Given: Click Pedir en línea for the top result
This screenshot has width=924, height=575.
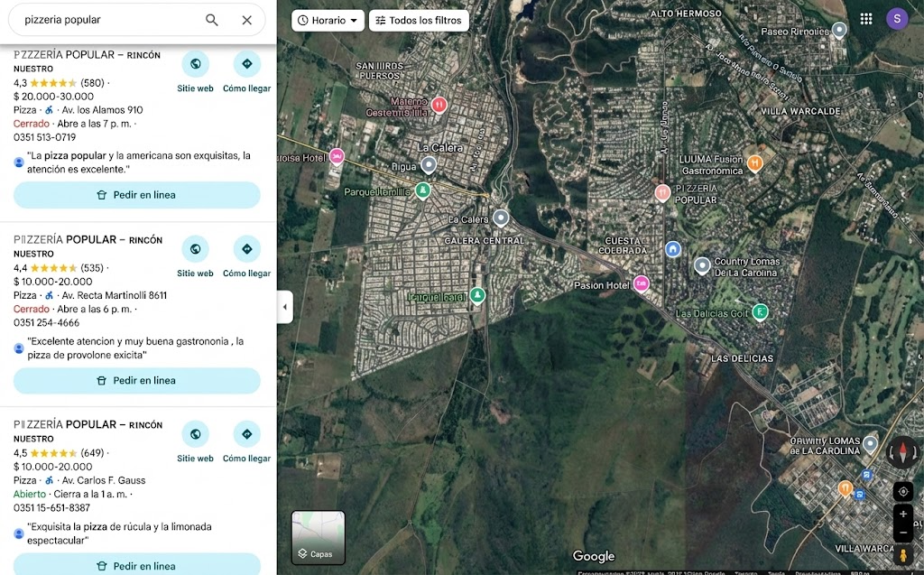Looking at the screenshot, I should click(136, 195).
